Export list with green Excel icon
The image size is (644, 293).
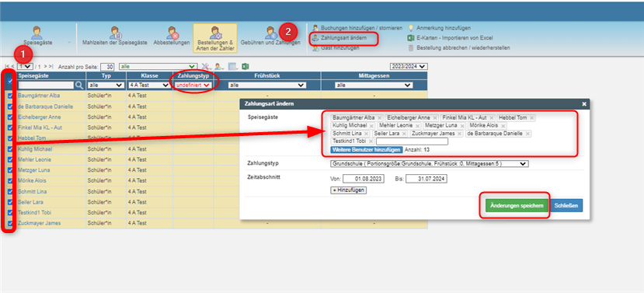point(245,66)
